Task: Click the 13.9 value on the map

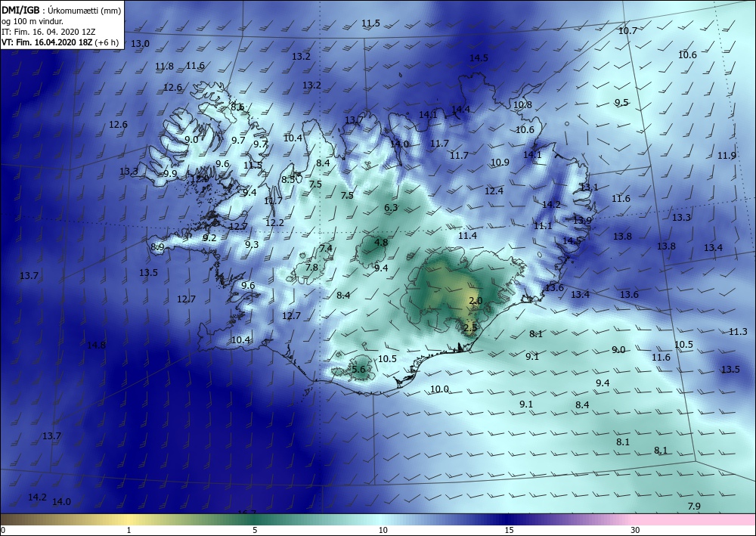Action: click(582, 220)
